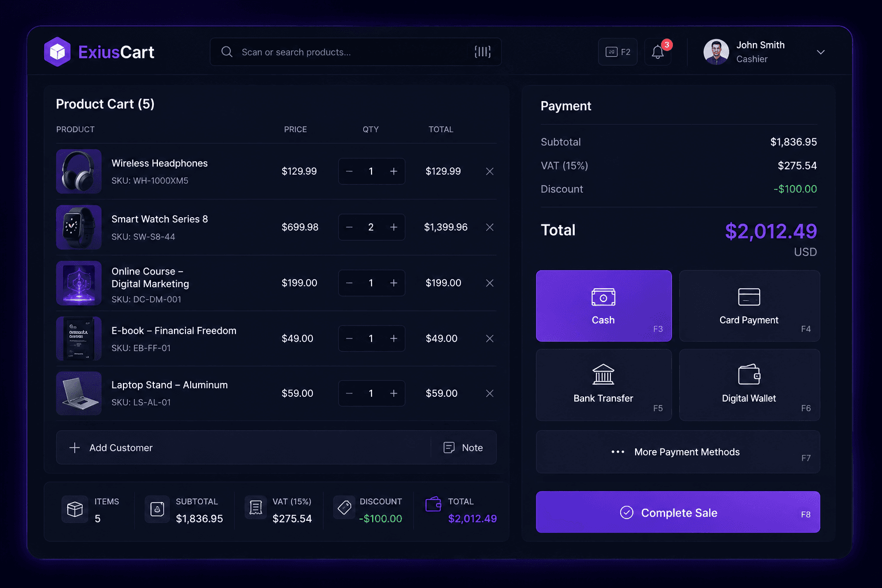Click Add Customer
882x588 pixels.
(x=111, y=448)
